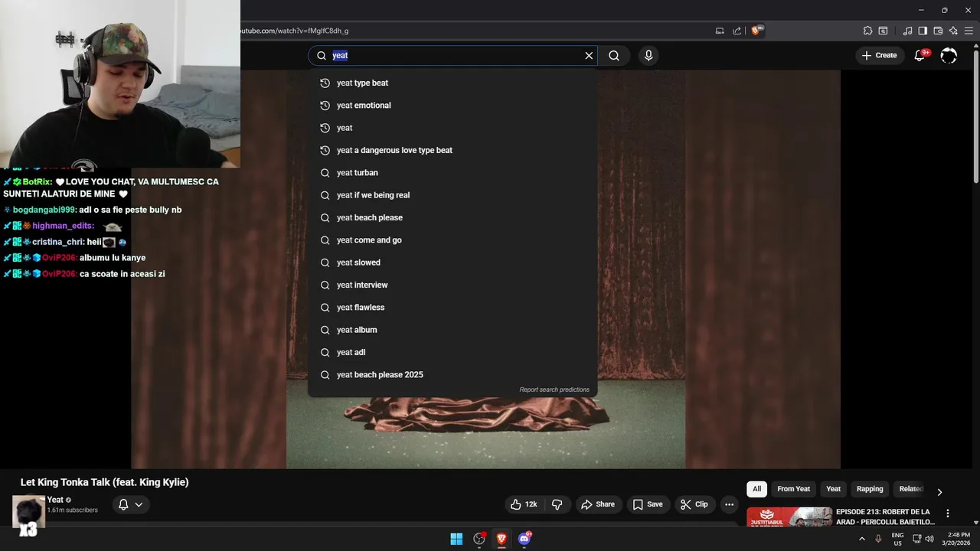Click the Clip scissors button

point(694,504)
